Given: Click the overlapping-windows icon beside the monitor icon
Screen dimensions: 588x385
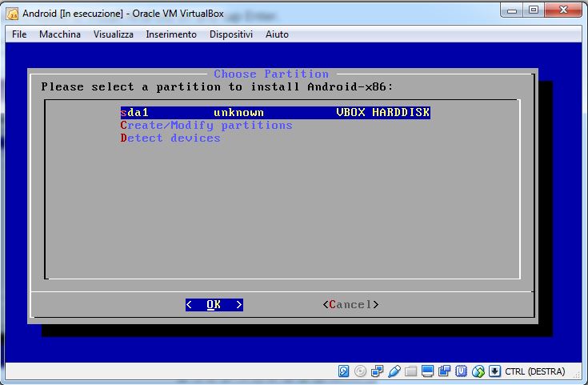Looking at the screenshot, I should (445, 371).
